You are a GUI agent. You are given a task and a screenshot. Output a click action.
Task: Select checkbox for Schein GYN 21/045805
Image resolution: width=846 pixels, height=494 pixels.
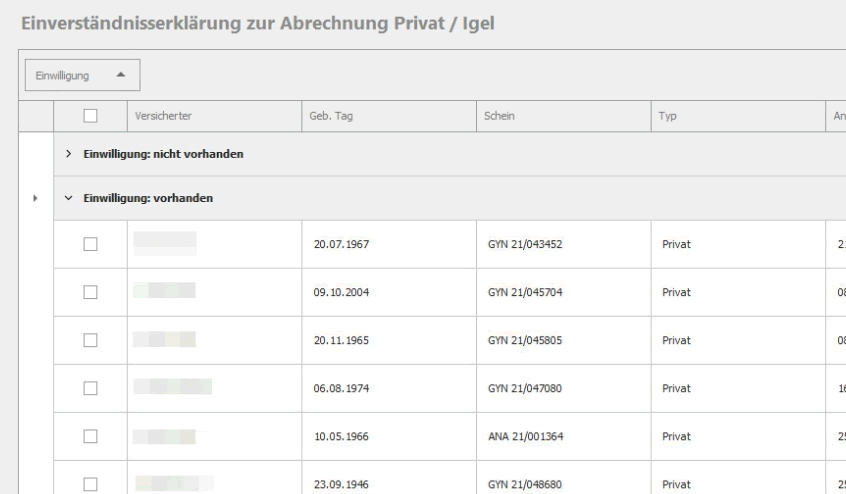click(91, 340)
